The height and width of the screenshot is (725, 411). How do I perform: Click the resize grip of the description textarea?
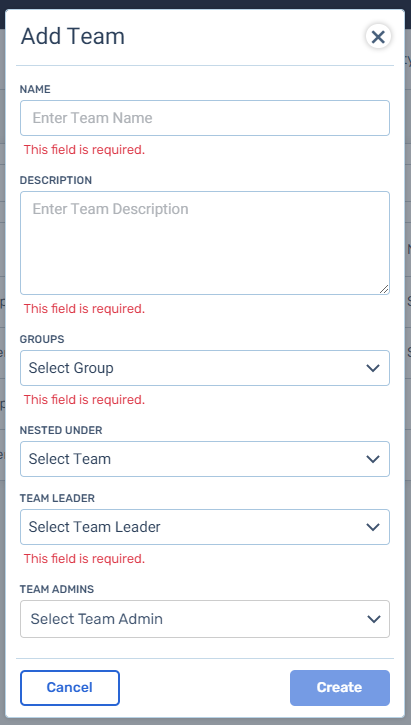pyautogui.click(x=384, y=289)
